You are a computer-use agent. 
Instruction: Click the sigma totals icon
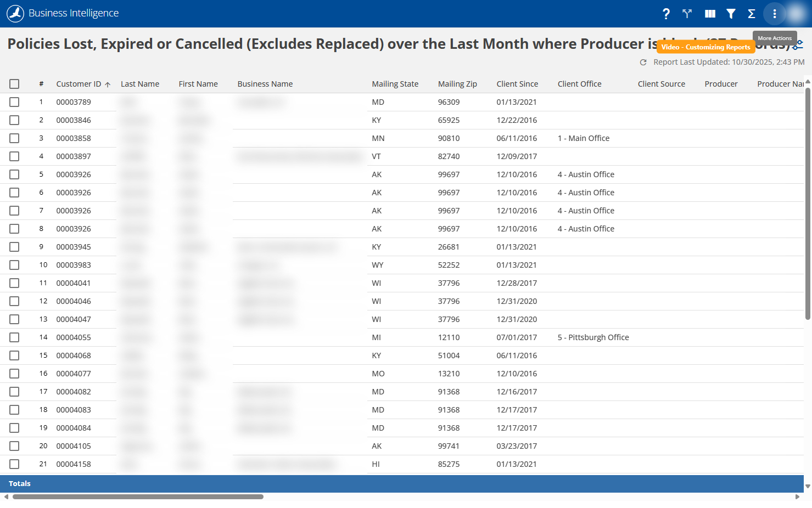[752, 14]
